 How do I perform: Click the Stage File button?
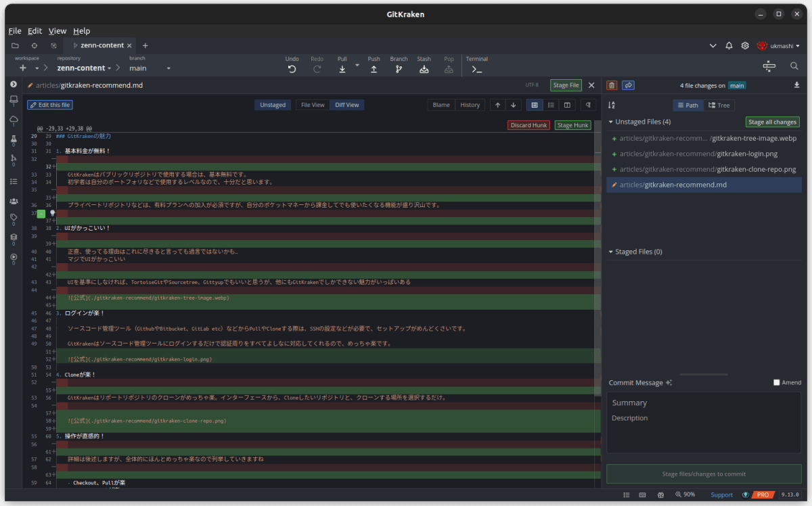[x=566, y=85]
